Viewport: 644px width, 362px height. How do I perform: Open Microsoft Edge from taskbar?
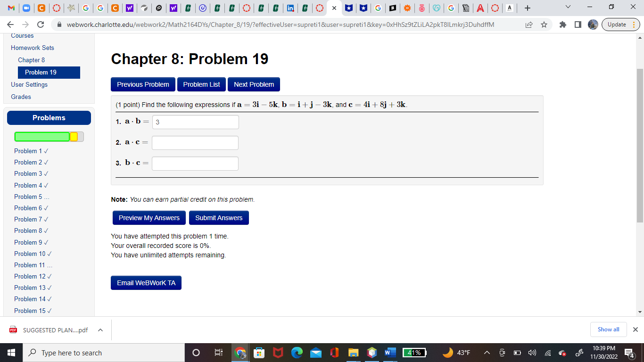coord(297,353)
